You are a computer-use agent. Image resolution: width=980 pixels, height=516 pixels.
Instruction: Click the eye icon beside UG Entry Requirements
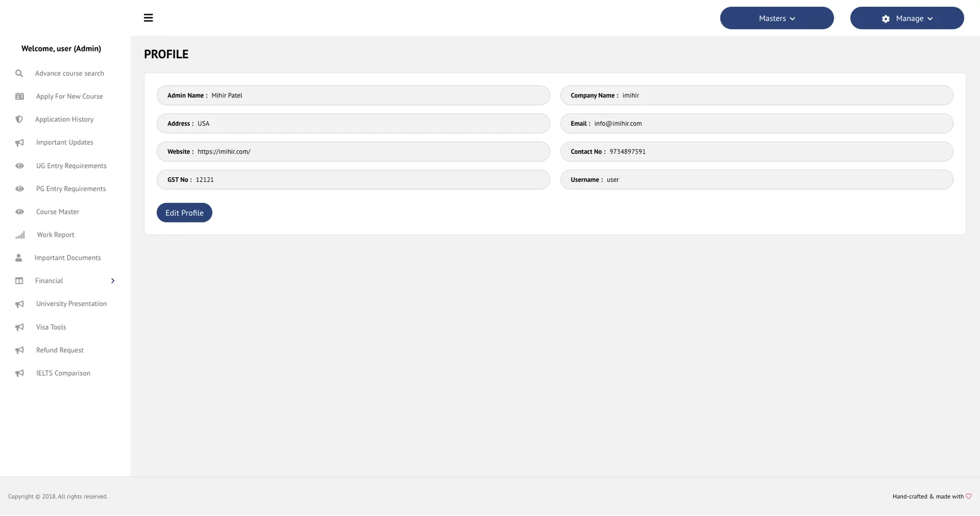point(20,166)
